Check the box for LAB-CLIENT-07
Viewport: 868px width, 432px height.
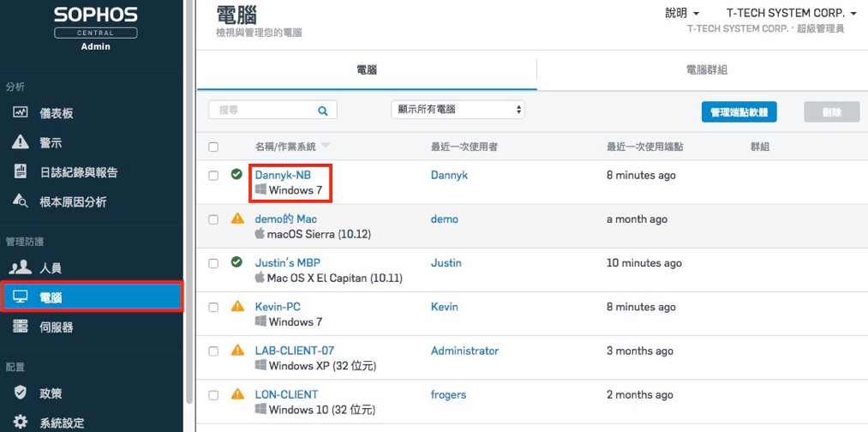[213, 351]
